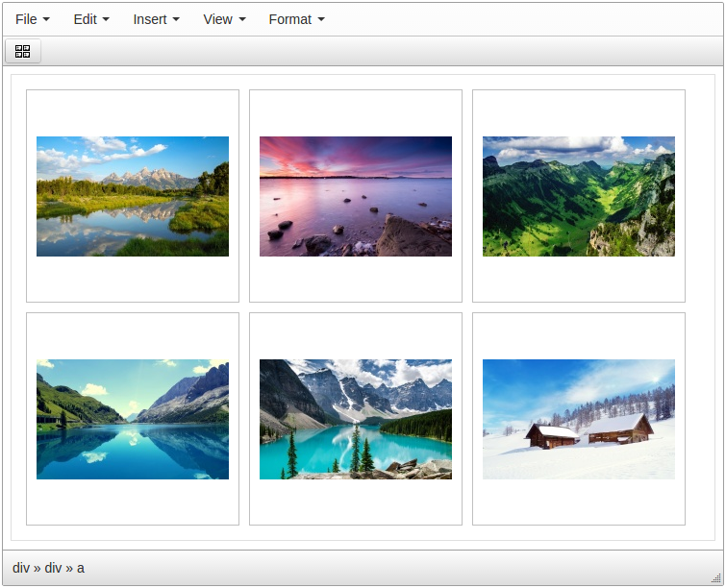Open the File menu
This screenshot has height=588, width=726.
[33, 19]
